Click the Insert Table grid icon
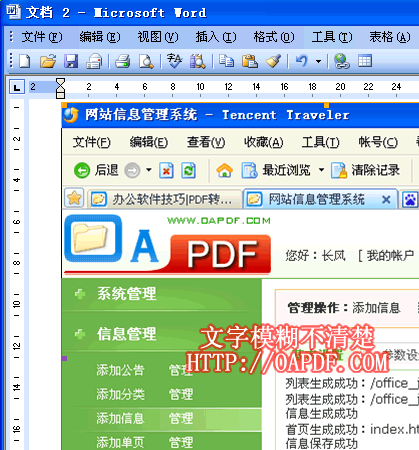This screenshot has height=450, width=419. point(365,61)
